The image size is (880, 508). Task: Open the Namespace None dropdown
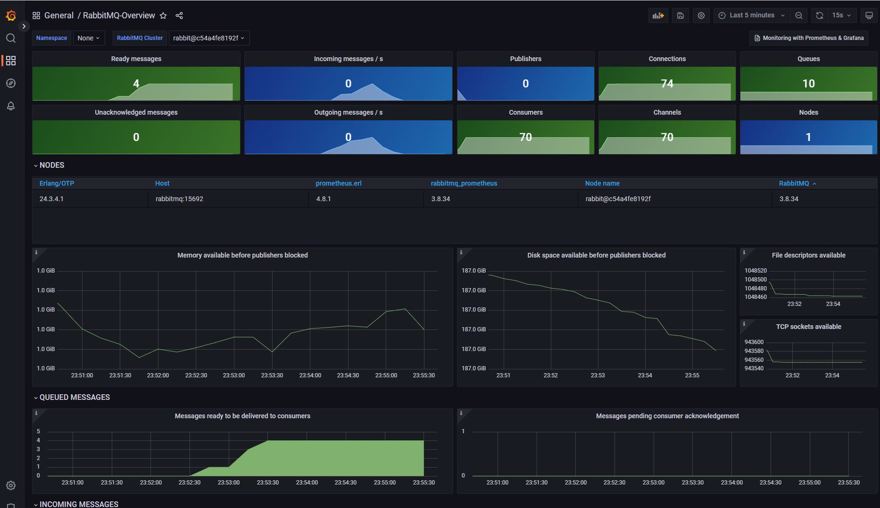89,38
